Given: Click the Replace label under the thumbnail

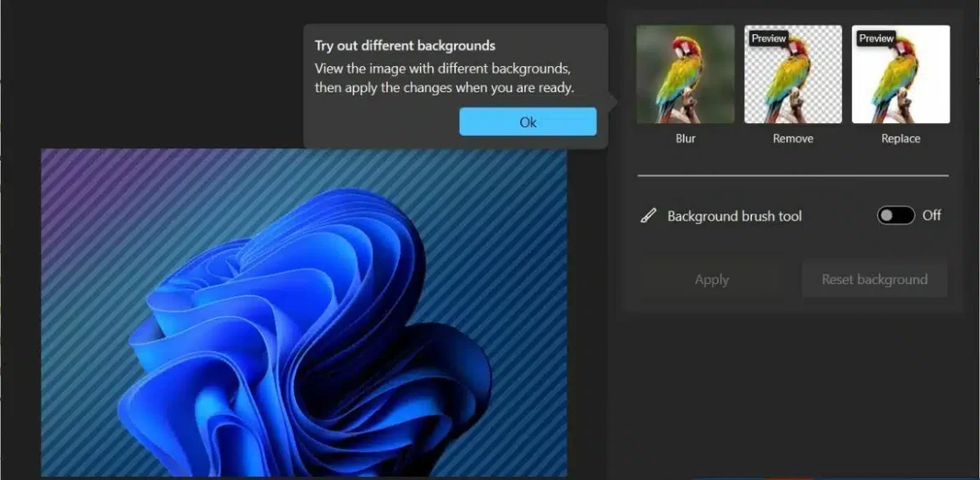Looking at the screenshot, I should [x=900, y=139].
